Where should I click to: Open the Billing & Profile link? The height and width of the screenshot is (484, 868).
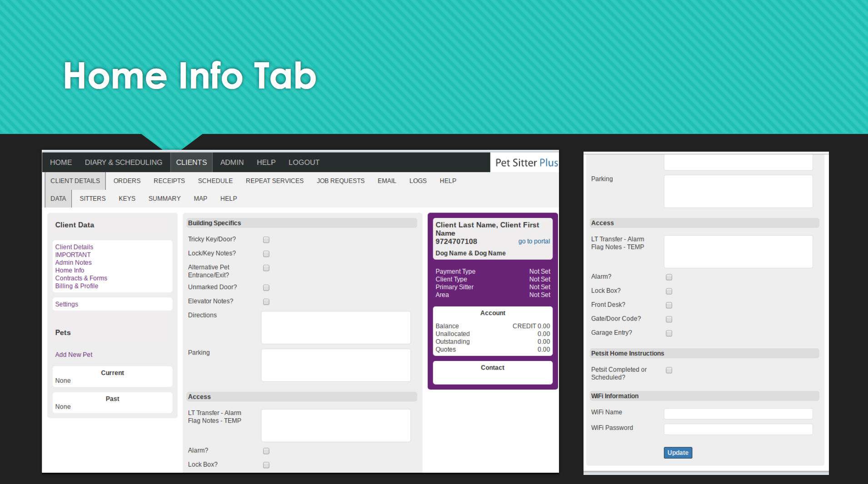(x=76, y=286)
